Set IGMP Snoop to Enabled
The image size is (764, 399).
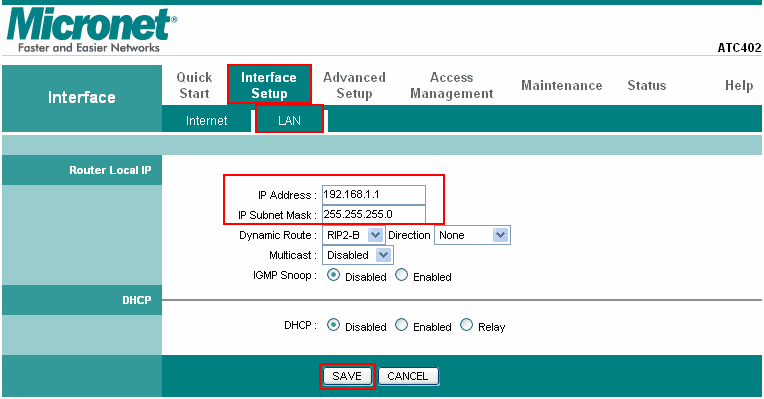[x=401, y=275]
